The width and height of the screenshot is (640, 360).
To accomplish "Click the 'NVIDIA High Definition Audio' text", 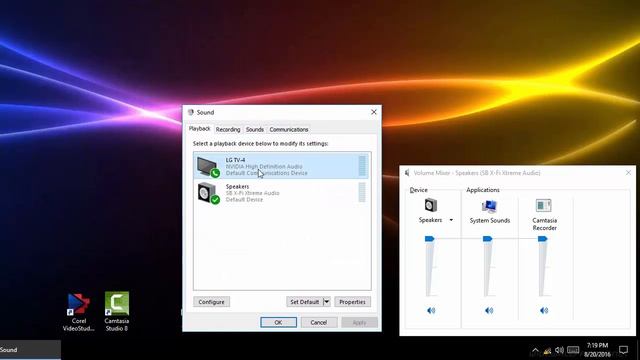I will (264, 167).
